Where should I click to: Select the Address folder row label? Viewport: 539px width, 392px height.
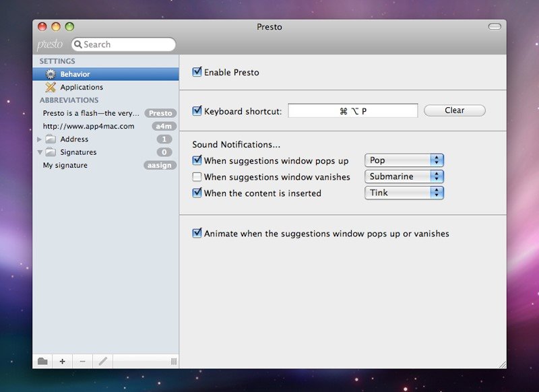(x=74, y=139)
